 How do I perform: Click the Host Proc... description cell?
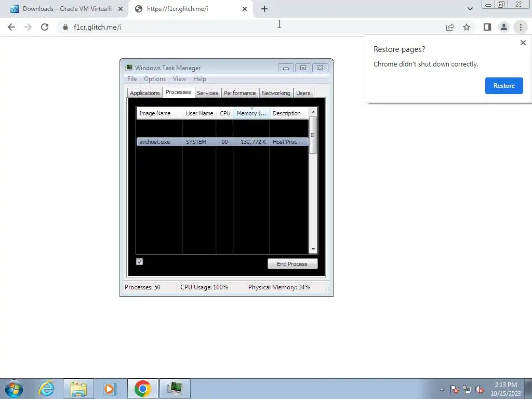[288, 142]
